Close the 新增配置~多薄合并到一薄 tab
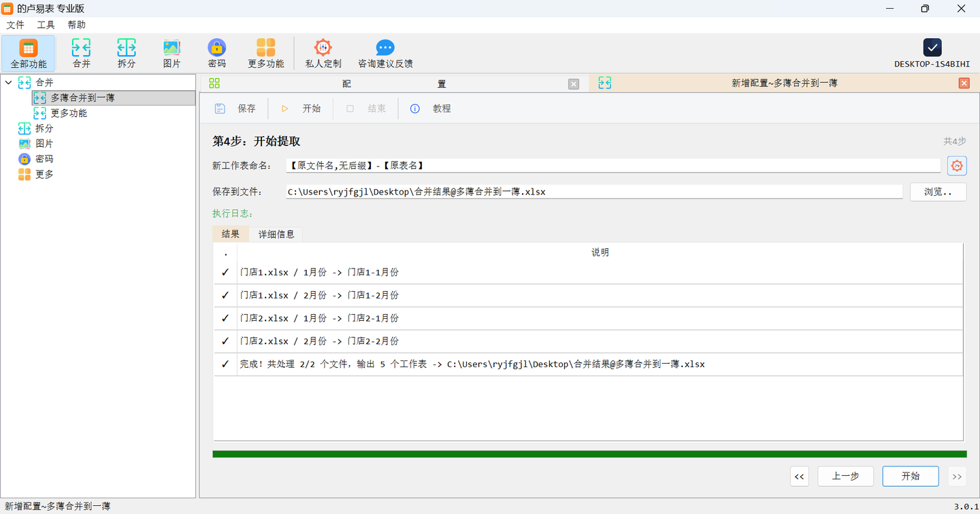The width and height of the screenshot is (980, 514). pos(964,83)
